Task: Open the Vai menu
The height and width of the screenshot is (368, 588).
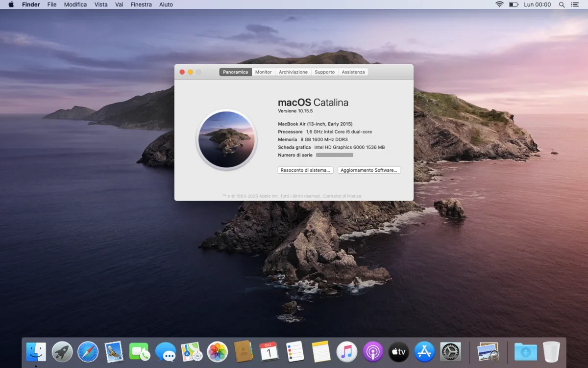Action: (119, 4)
